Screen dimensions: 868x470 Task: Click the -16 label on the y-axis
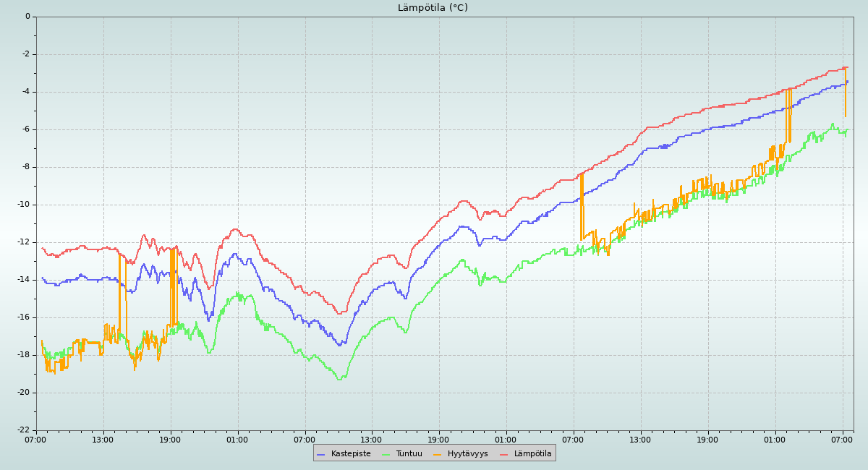[x=24, y=317]
